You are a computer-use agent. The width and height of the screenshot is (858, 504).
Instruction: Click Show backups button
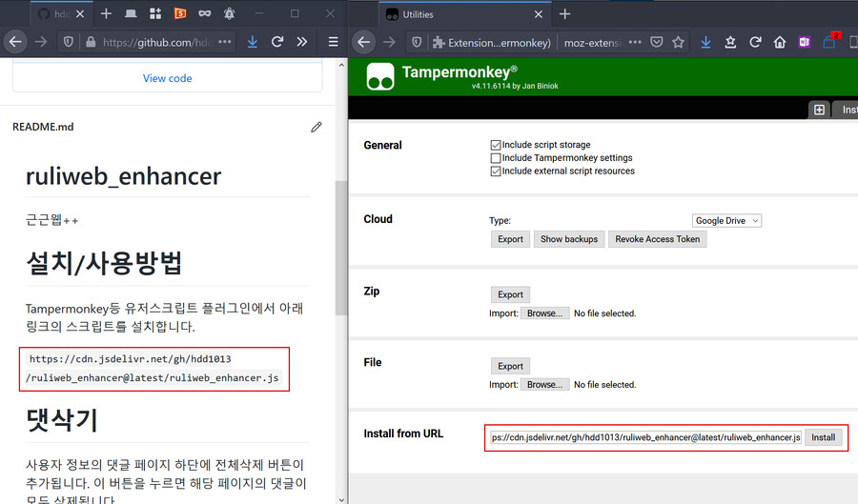pyautogui.click(x=569, y=239)
